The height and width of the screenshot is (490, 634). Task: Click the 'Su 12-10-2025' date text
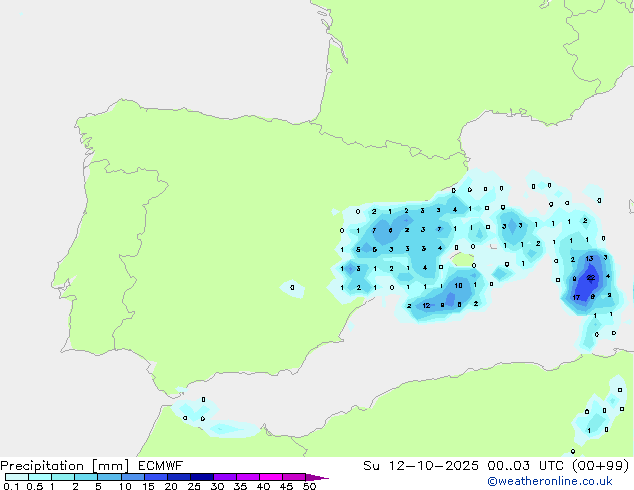click(421, 466)
